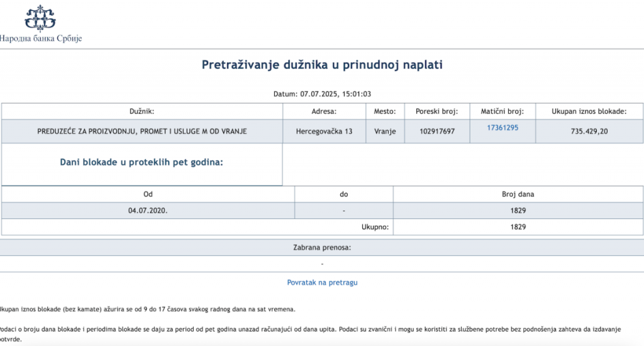Click the Datum timestamp line
The height and width of the screenshot is (346, 644).
click(322, 94)
